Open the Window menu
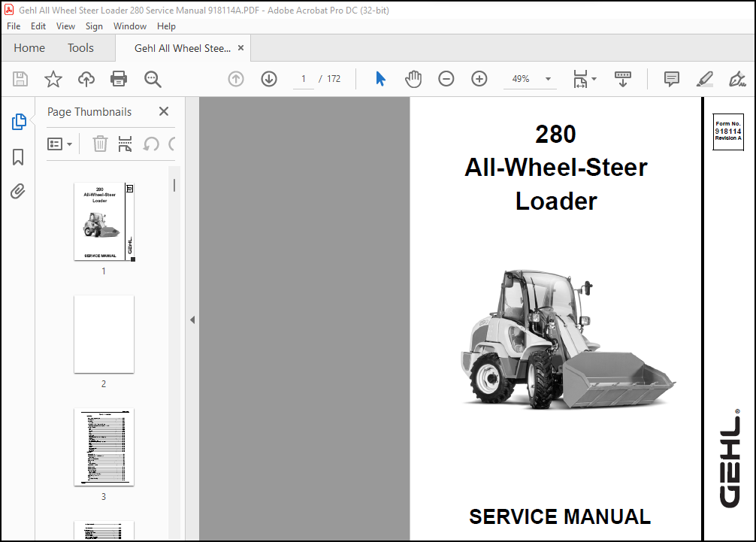Image resolution: width=756 pixels, height=542 pixels. click(x=130, y=26)
